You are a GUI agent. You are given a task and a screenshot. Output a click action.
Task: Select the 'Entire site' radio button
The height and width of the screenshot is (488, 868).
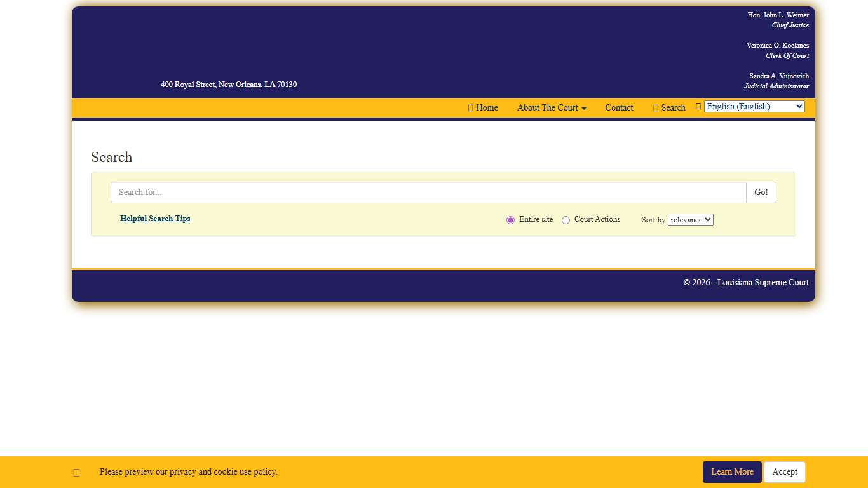[510, 219]
